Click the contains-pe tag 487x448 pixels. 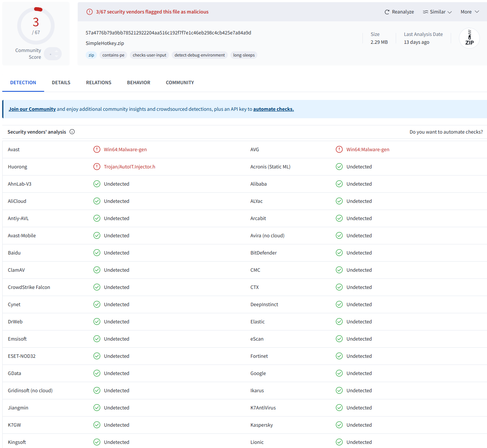113,55
